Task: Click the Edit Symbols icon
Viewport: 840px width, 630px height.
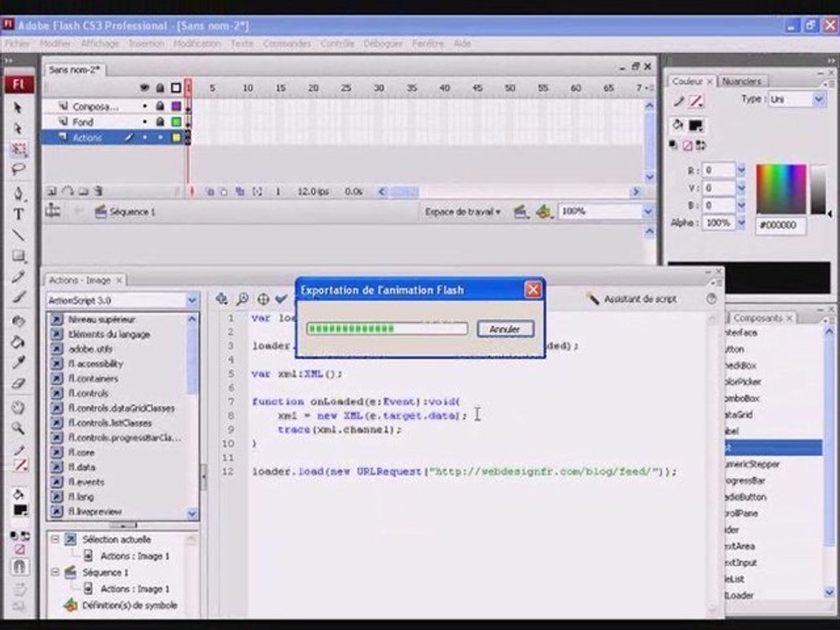Action: click(543, 212)
